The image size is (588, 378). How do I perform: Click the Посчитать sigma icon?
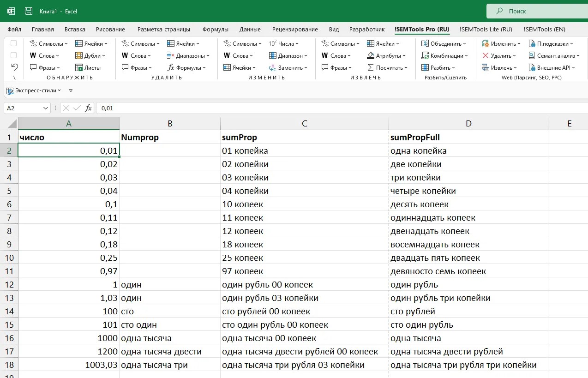pyautogui.click(x=371, y=68)
